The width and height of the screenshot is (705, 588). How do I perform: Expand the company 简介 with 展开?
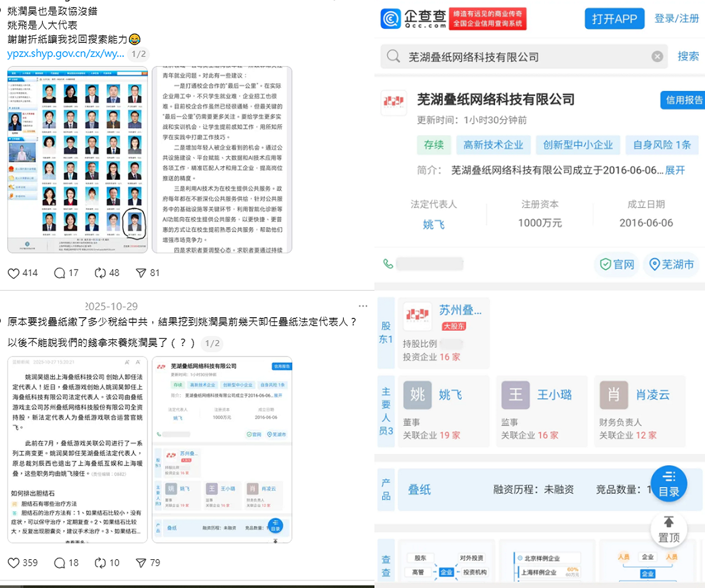point(675,170)
